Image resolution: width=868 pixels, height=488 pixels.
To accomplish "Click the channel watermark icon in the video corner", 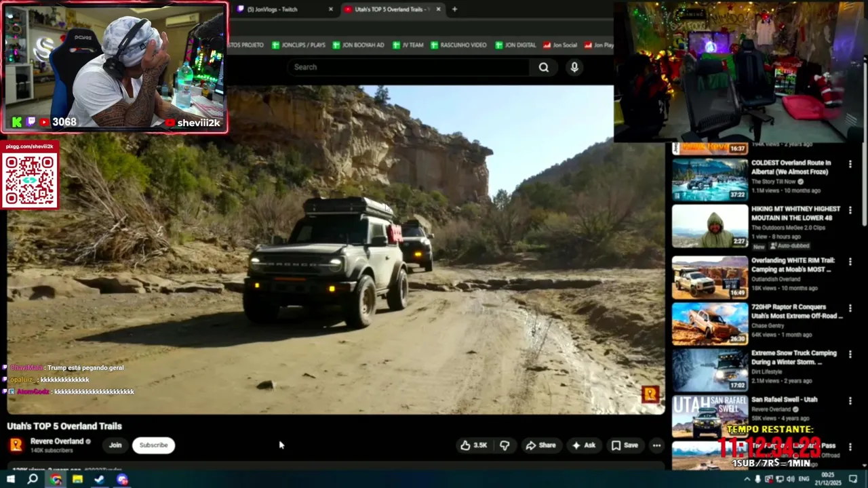I will [650, 394].
